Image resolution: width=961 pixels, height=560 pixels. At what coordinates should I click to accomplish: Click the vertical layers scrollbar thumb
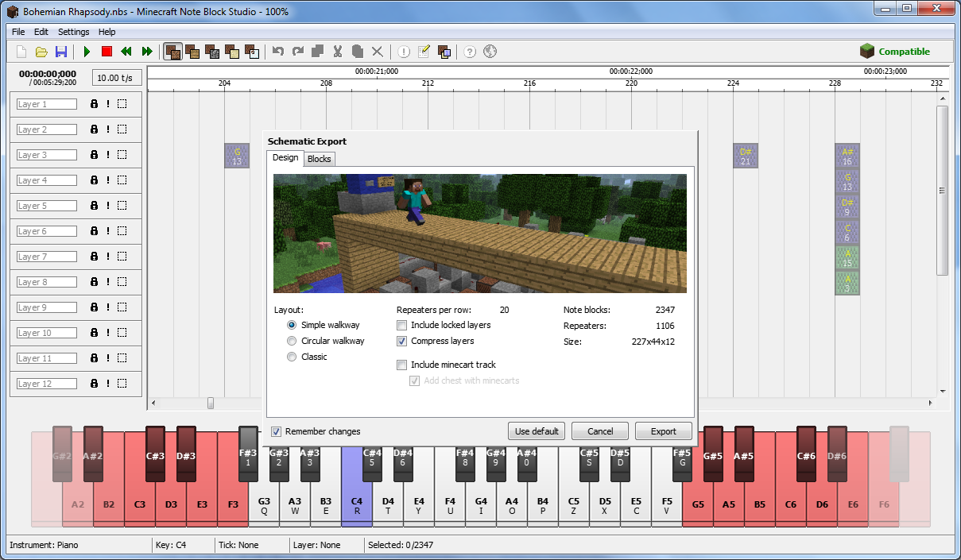point(942,191)
